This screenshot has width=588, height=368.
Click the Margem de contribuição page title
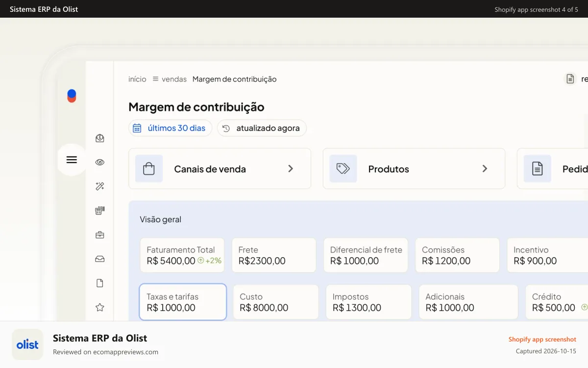click(x=196, y=107)
